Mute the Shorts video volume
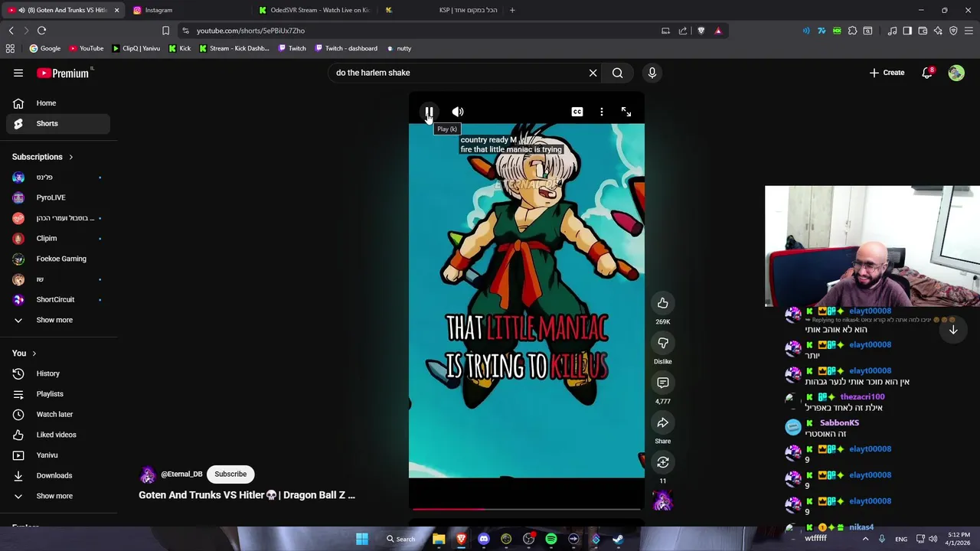Viewport: 980px width, 551px height. pyautogui.click(x=458, y=112)
